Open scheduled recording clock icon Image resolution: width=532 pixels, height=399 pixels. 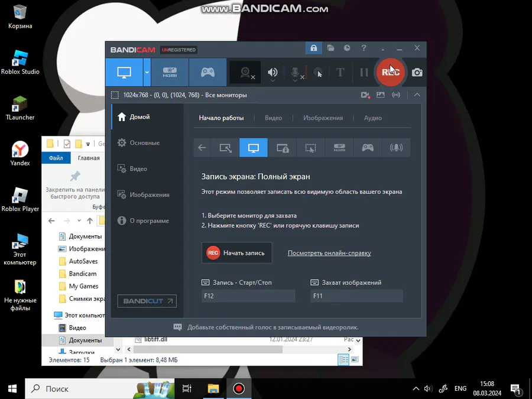click(x=347, y=48)
